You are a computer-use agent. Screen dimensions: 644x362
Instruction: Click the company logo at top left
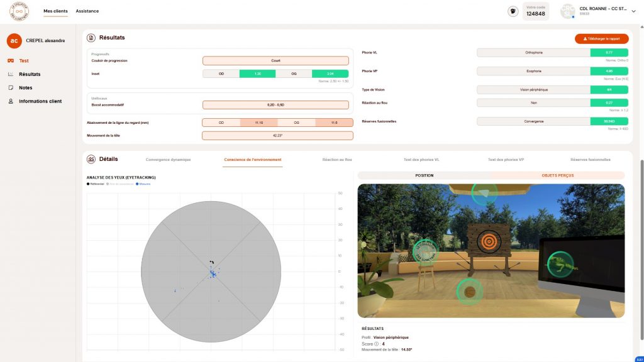pyautogui.click(x=19, y=11)
